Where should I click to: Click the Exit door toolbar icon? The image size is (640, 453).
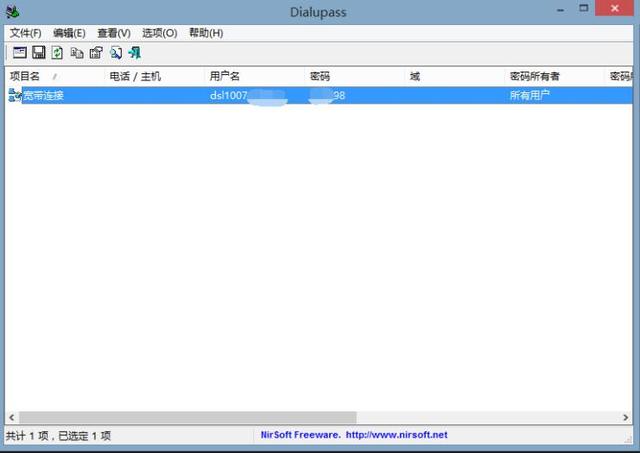pos(134,52)
